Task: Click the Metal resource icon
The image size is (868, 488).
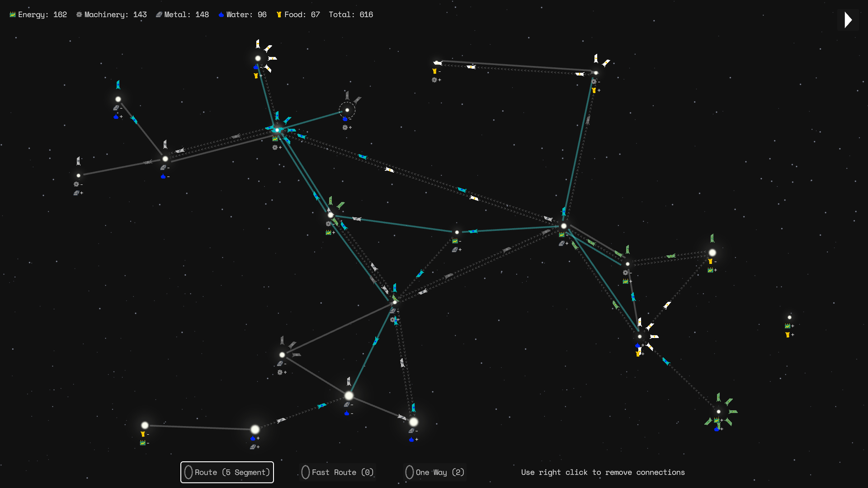Action: click(159, 14)
